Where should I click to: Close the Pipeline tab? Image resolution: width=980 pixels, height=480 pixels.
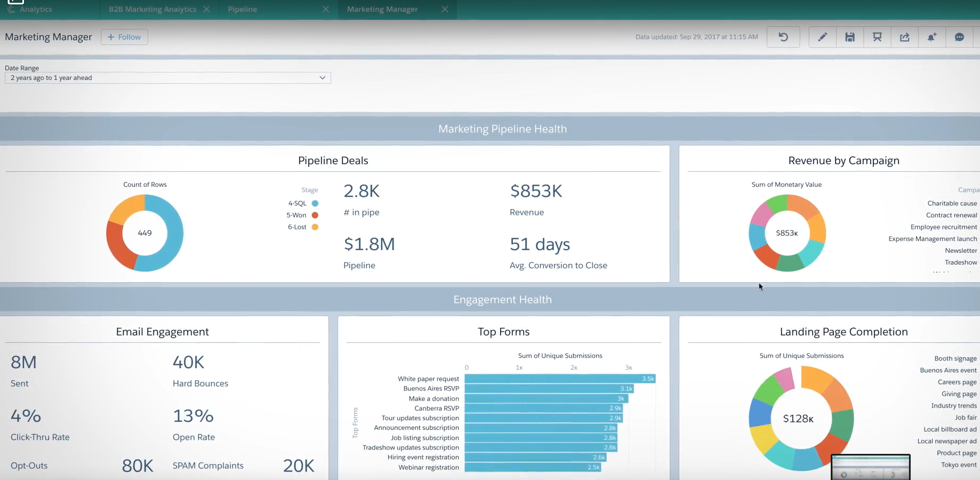326,9
